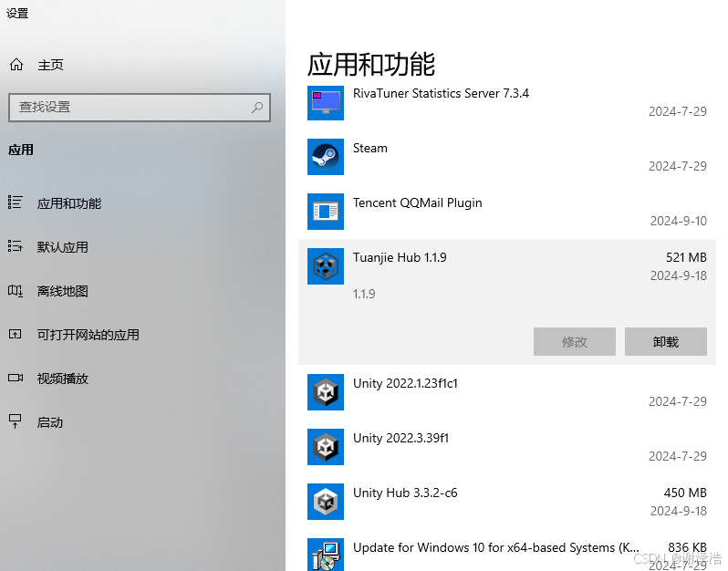Click the Tuanjie Hub app icon
The image size is (728, 571).
pos(326,266)
